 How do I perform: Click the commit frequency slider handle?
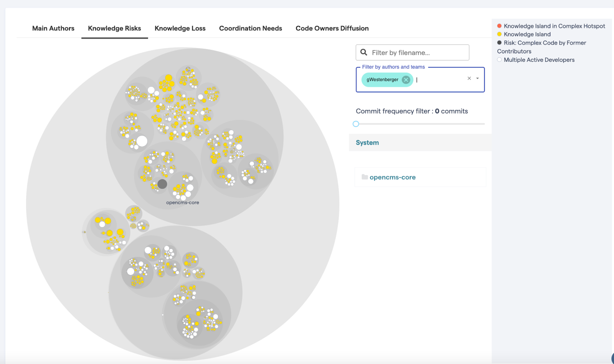[x=356, y=124]
